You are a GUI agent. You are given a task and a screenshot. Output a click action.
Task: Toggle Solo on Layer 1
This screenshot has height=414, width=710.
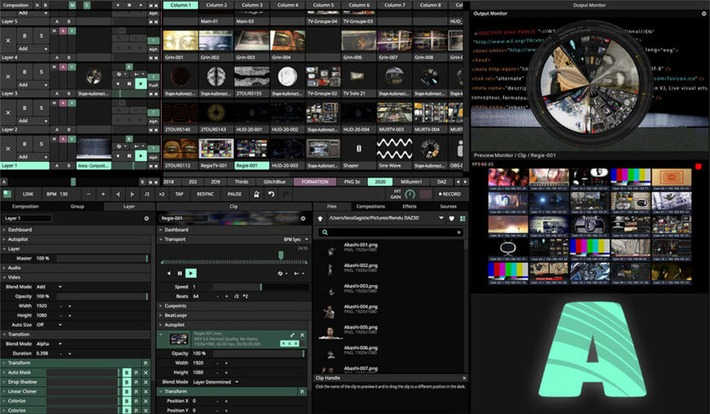41,144
